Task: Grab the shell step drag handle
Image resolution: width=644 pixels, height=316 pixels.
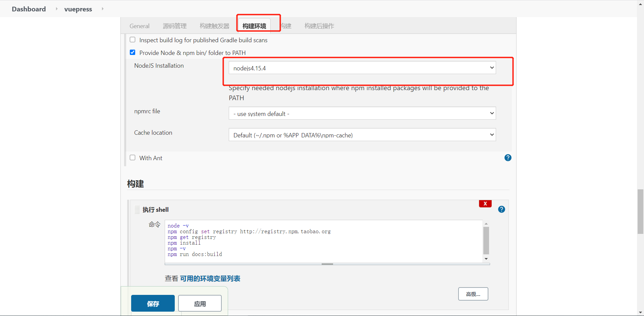Action: pos(137,210)
